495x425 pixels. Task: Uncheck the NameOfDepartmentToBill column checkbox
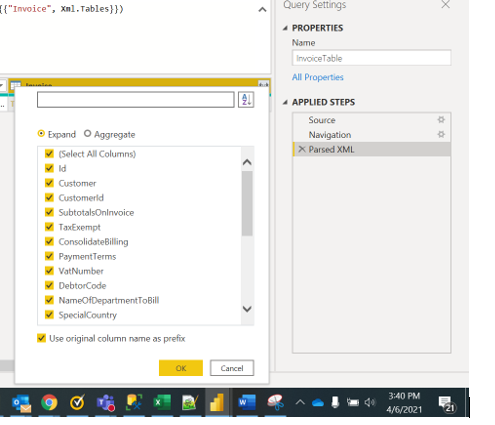coord(49,300)
